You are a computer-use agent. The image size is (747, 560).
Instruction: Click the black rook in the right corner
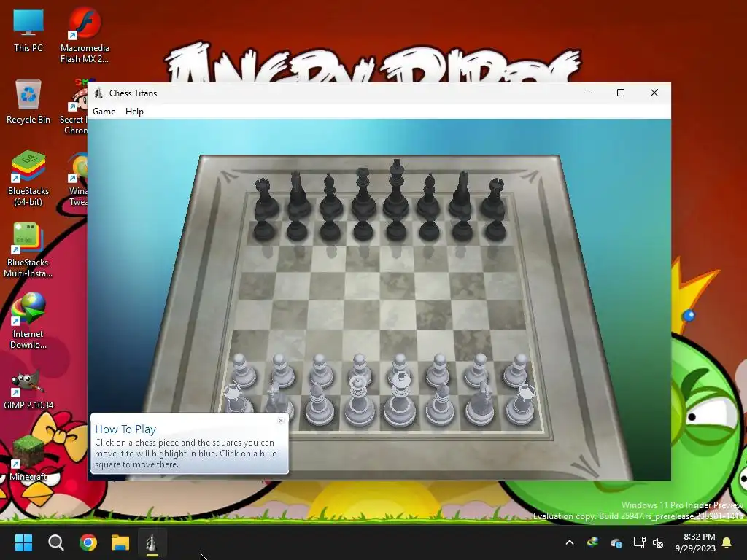494,198
